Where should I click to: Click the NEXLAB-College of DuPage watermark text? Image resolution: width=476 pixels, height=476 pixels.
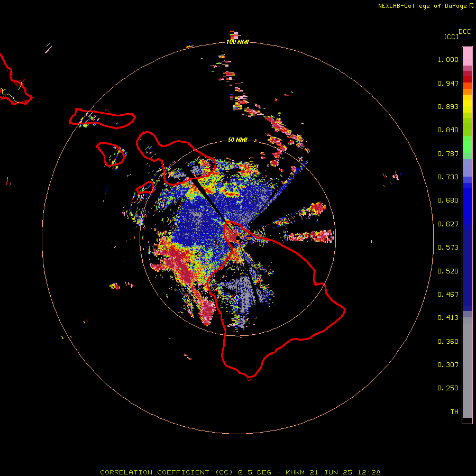click(422, 6)
